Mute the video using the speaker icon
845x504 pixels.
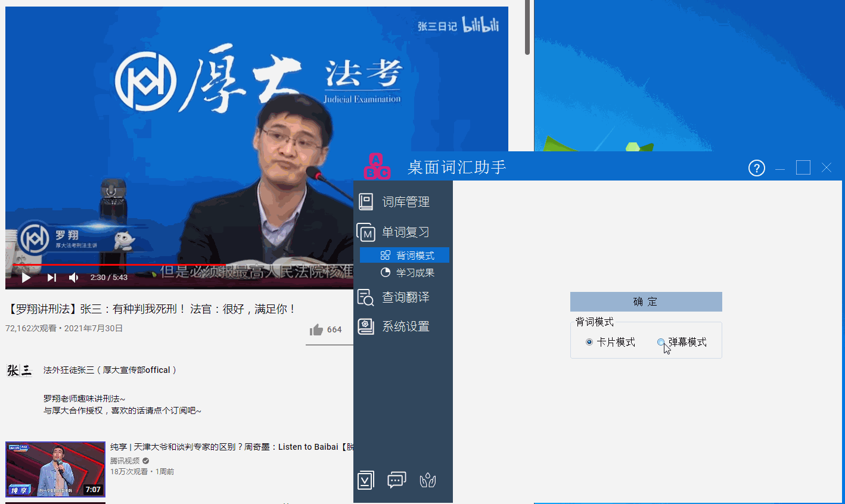pos(74,278)
